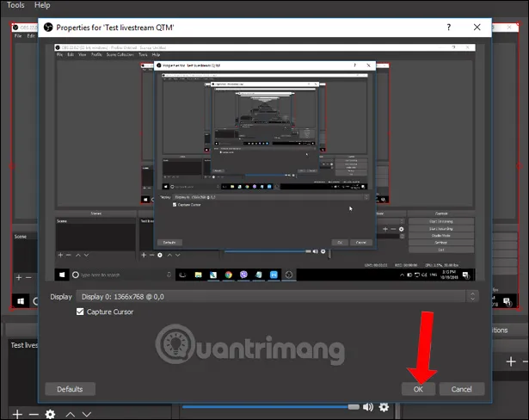Image resolution: width=529 pixels, height=420 pixels.
Task: Click the question mark help icon in dialog title
Action: click(449, 28)
